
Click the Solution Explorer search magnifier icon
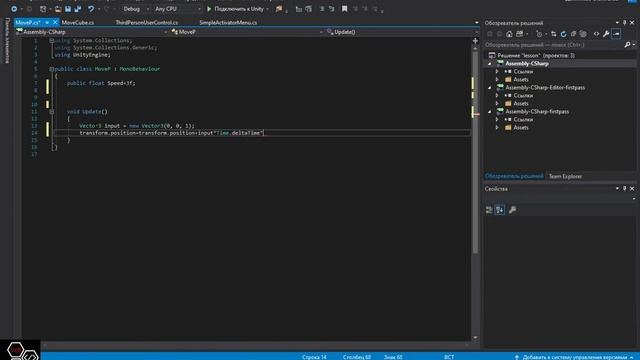[x=627, y=45]
